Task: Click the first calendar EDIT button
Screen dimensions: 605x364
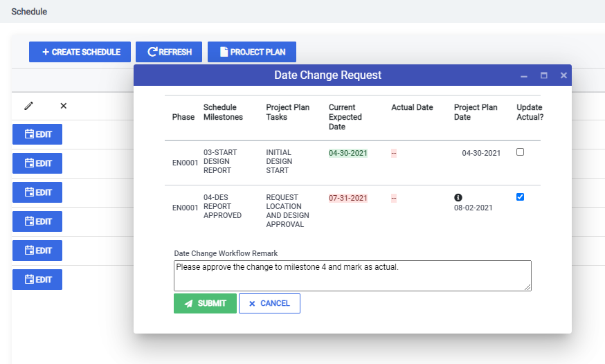Action: pyautogui.click(x=37, y=134)
